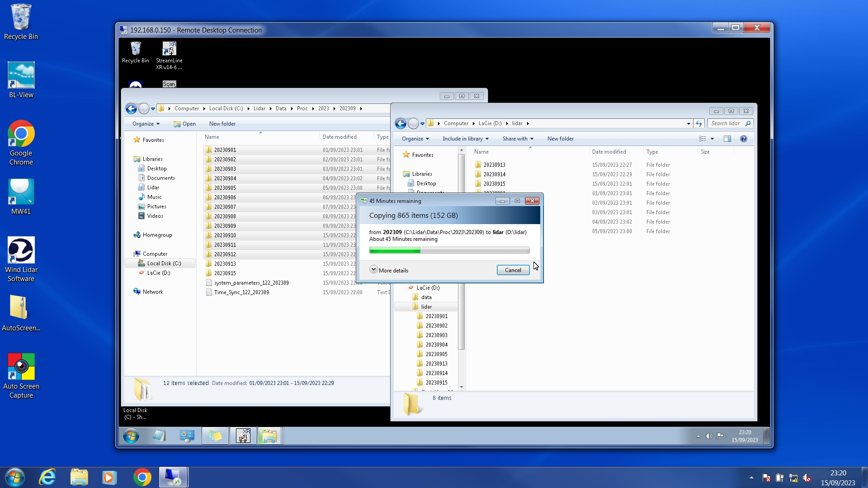Click the refresh button beside the lidar address bar
This screenshot has height=488, width=868.
699,123
